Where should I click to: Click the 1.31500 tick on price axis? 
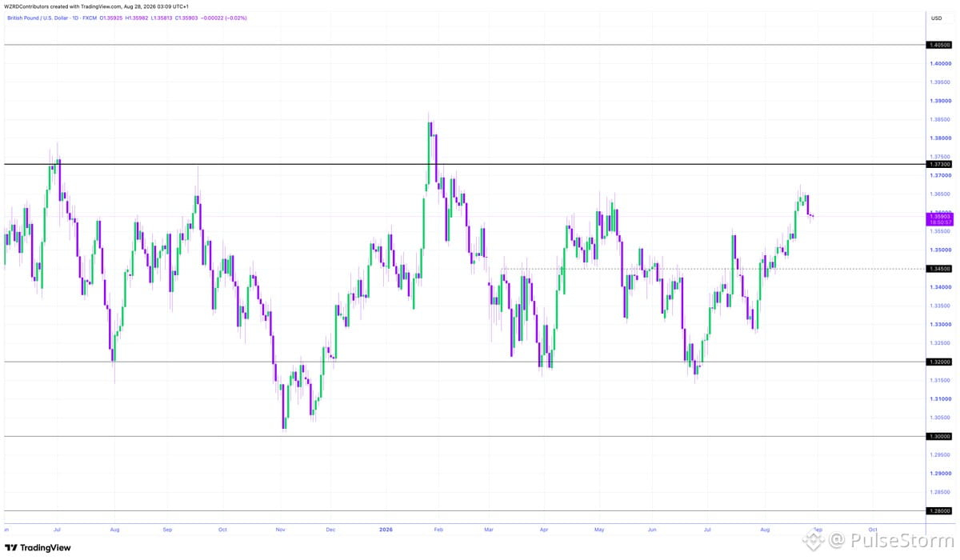pos(939,380)
